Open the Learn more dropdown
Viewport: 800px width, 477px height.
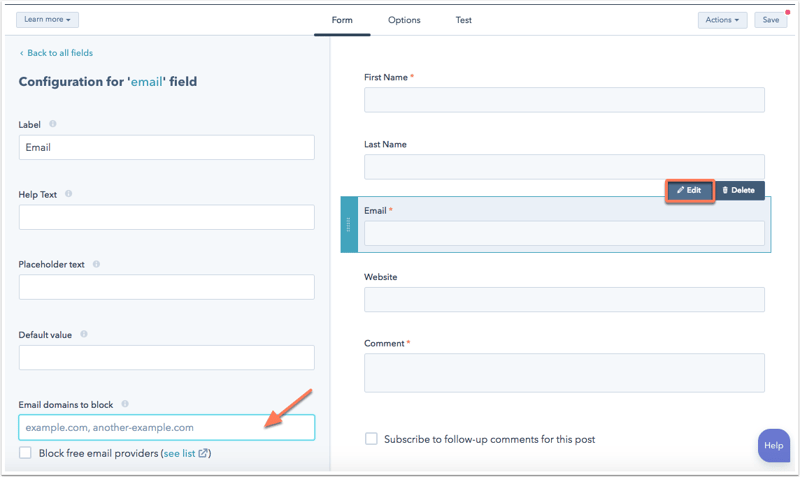click(47, 19)
